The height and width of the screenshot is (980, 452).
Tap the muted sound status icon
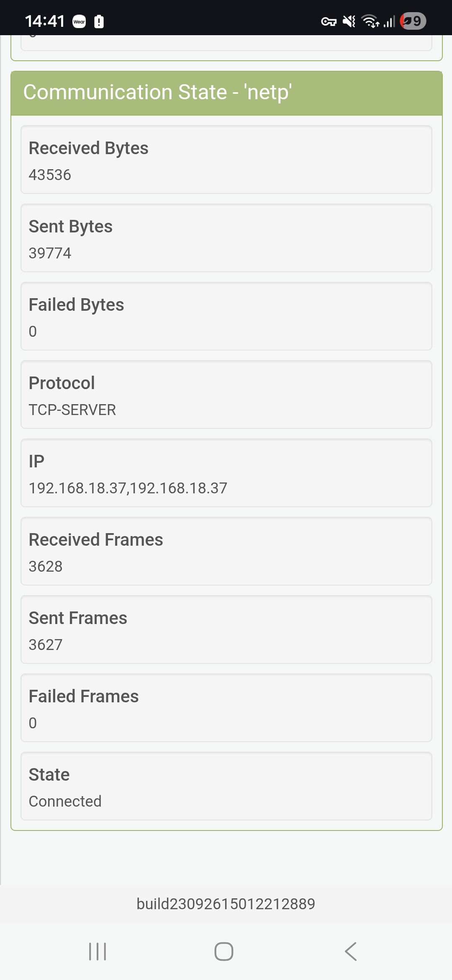click(349, 21)
